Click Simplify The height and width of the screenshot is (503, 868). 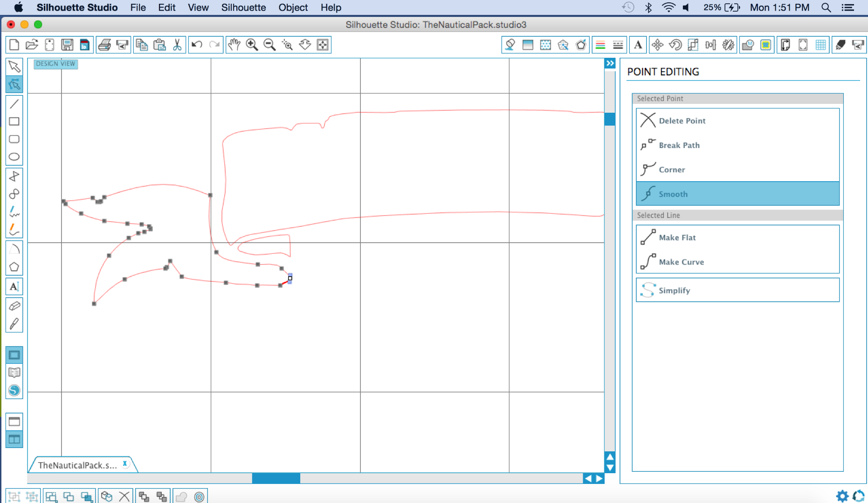coord(737,290)
